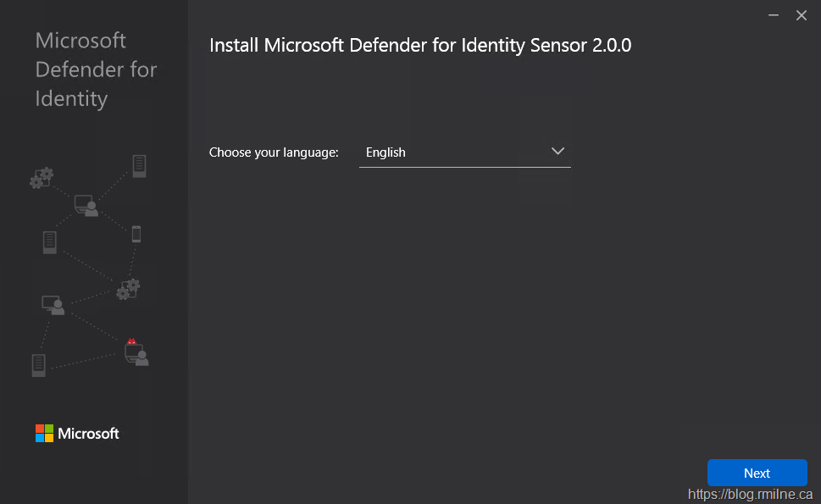Click the lower-left computer-with-user icon
Viewport: 821px width, 504px height.
point(53,305)
